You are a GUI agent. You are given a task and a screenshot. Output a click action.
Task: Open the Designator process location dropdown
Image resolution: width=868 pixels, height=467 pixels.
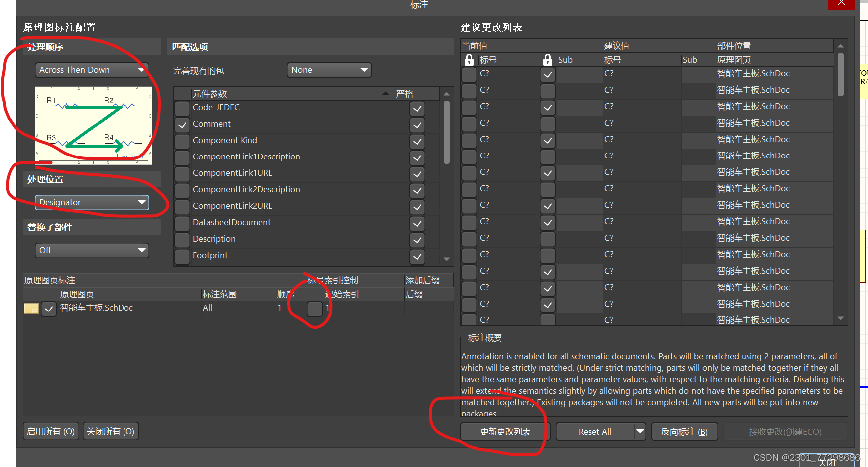(92, 202)
